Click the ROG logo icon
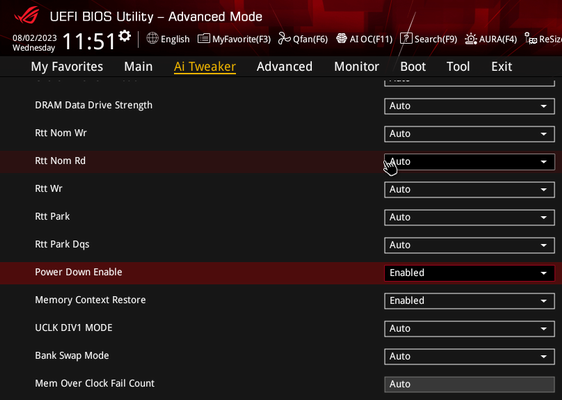This screenshot has width=562, height=400. [x=27, y=15]
